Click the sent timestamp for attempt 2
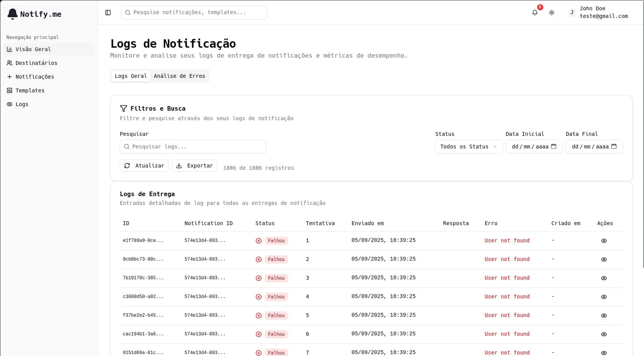The height and width of the screenshot is (356, 644). click(383, 259)
